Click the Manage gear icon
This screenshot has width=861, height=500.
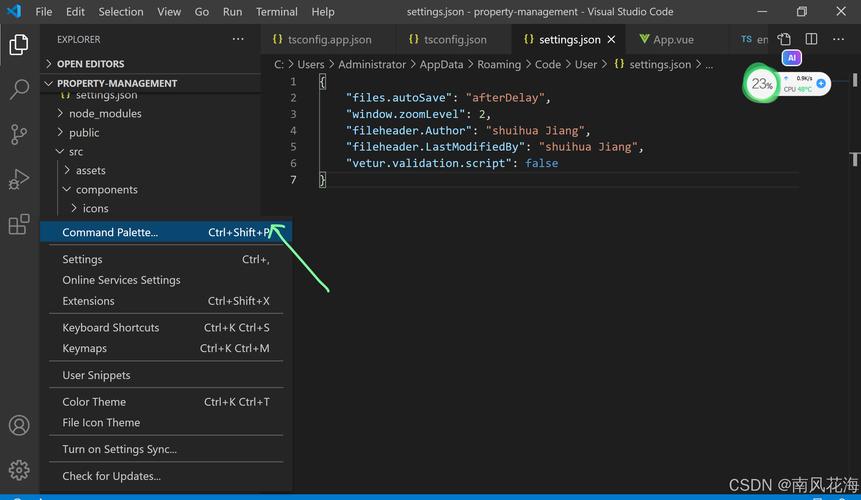click(x=19, y=470)
